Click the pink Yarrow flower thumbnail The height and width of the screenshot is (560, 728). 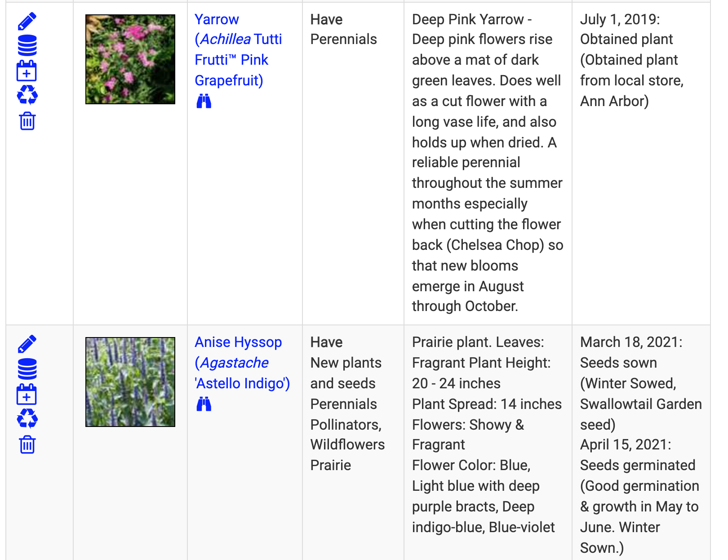(130, 59)
